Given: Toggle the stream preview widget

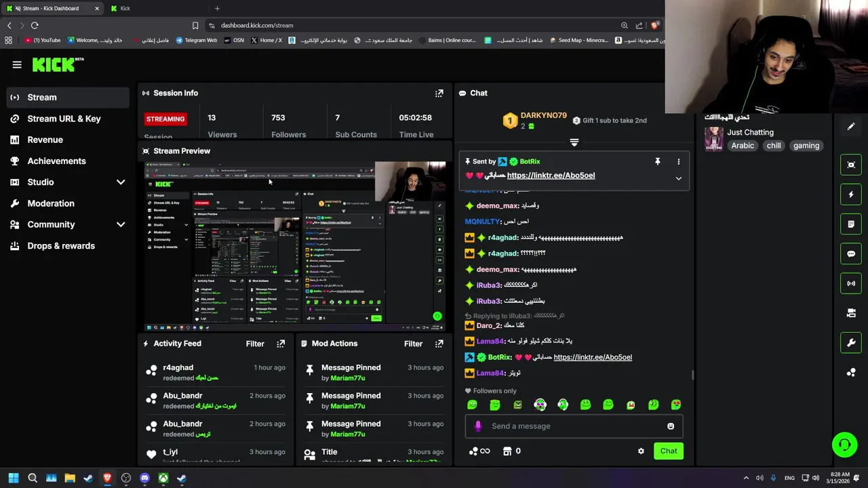Looking at the screenshot, I should click(x=851, y=165).
